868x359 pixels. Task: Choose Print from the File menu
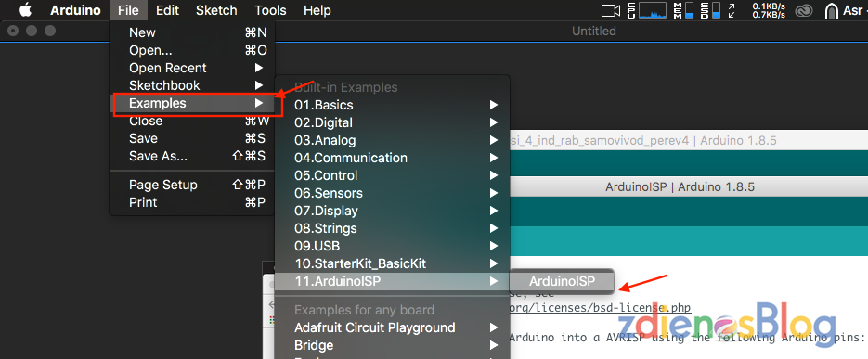(x=192, y=202)
